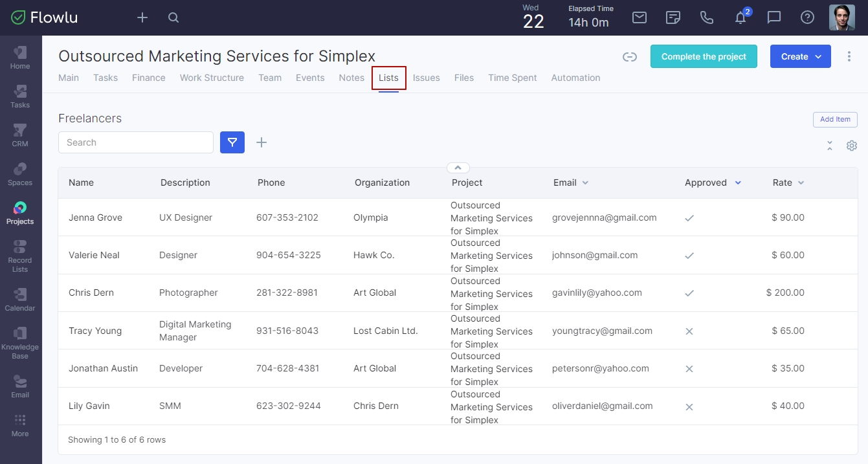This screenshot has width=868, height=464.
Task: Go to Home in sidebar
Action: pyautogui.click(x=20, y=57)
